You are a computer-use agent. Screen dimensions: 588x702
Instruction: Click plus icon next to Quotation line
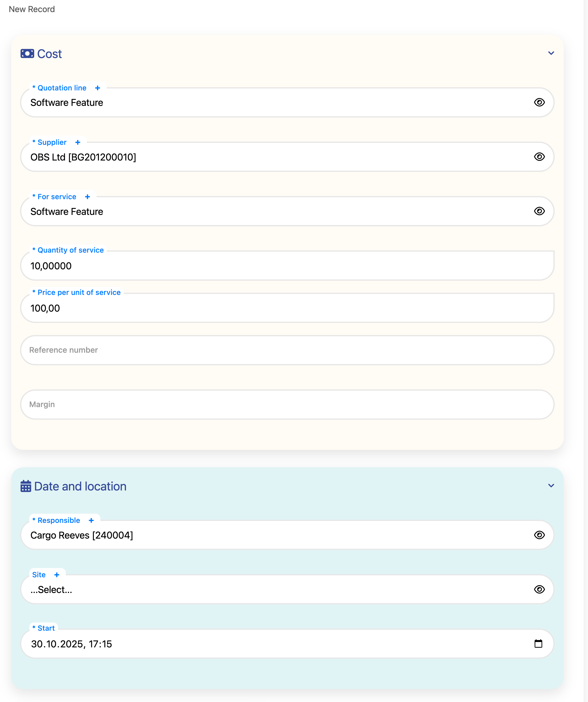[x=98, y=88]
